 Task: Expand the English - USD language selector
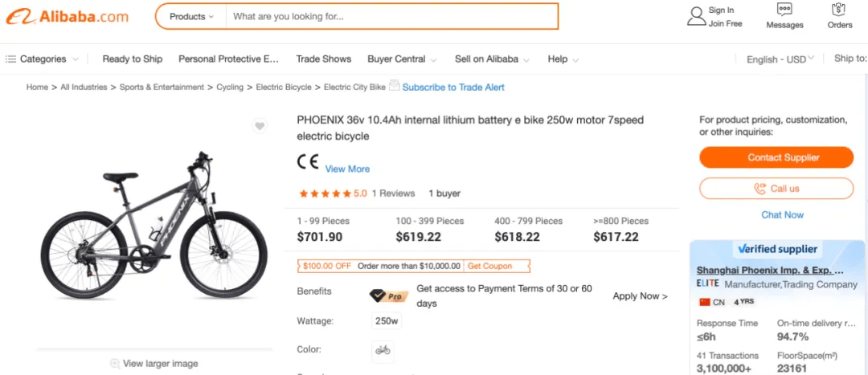coord(780,59)
